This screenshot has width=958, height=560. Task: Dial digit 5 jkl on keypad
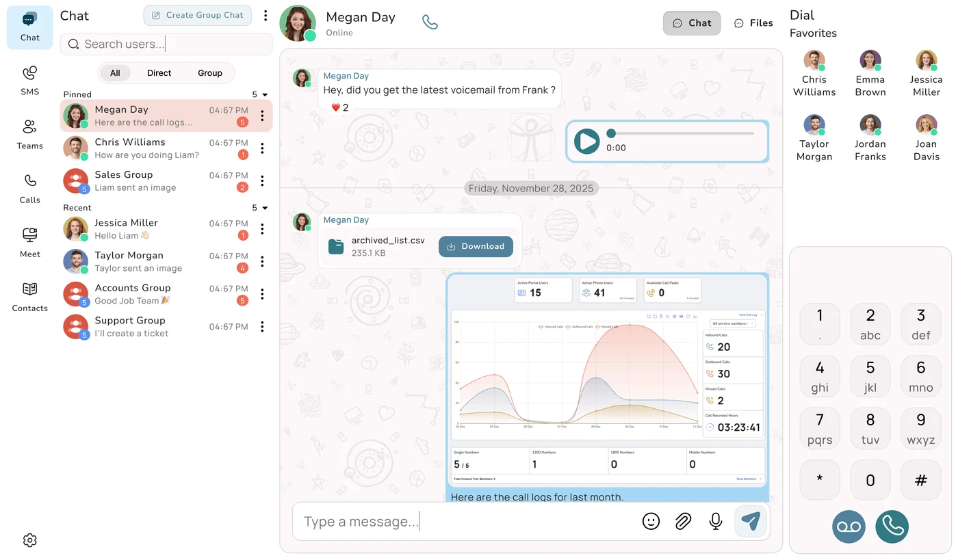tap(870, 376)
